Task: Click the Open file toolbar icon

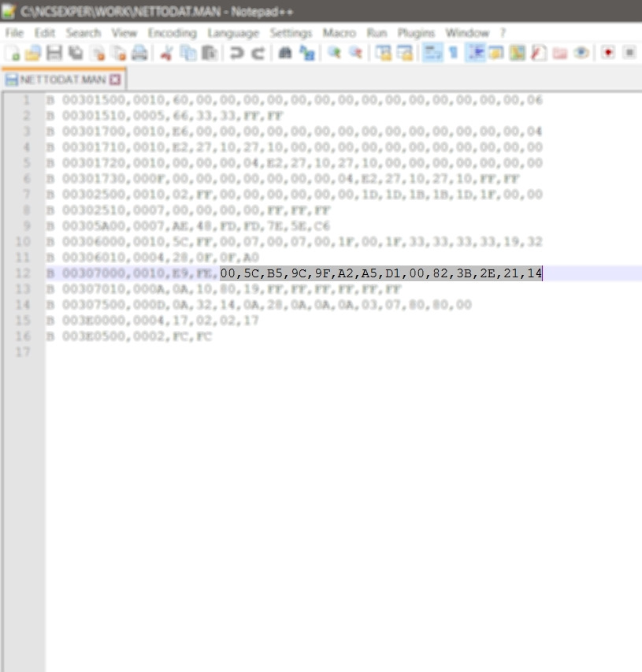Action: [x=33, y=53]
